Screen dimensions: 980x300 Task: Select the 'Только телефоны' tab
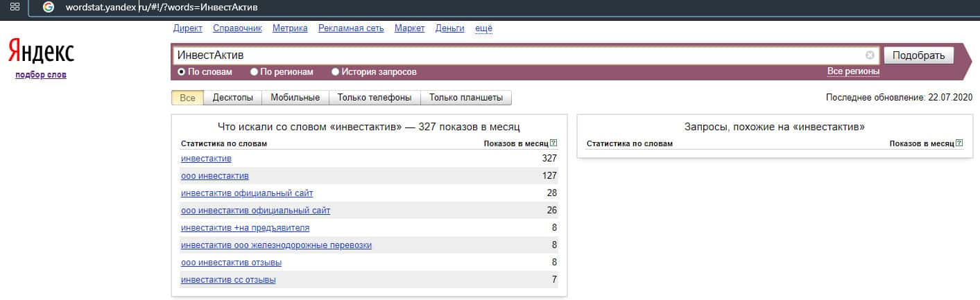click(375, 98)
